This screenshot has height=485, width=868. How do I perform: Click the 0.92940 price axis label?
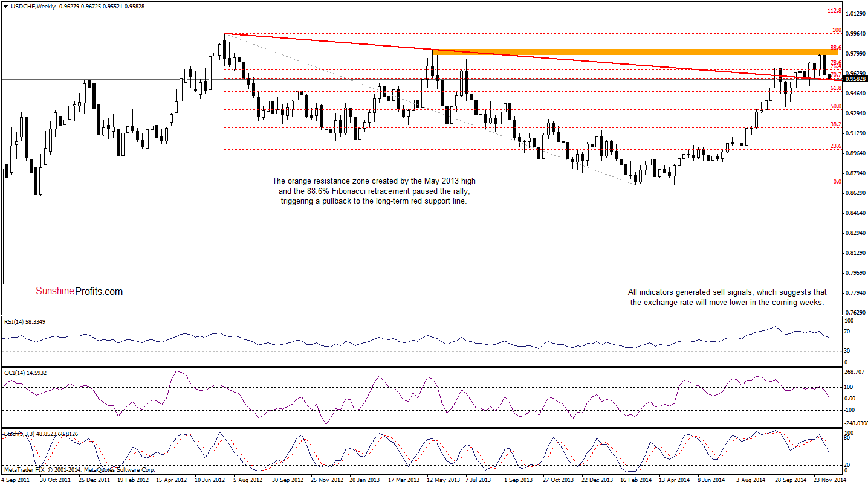[856, 114]
